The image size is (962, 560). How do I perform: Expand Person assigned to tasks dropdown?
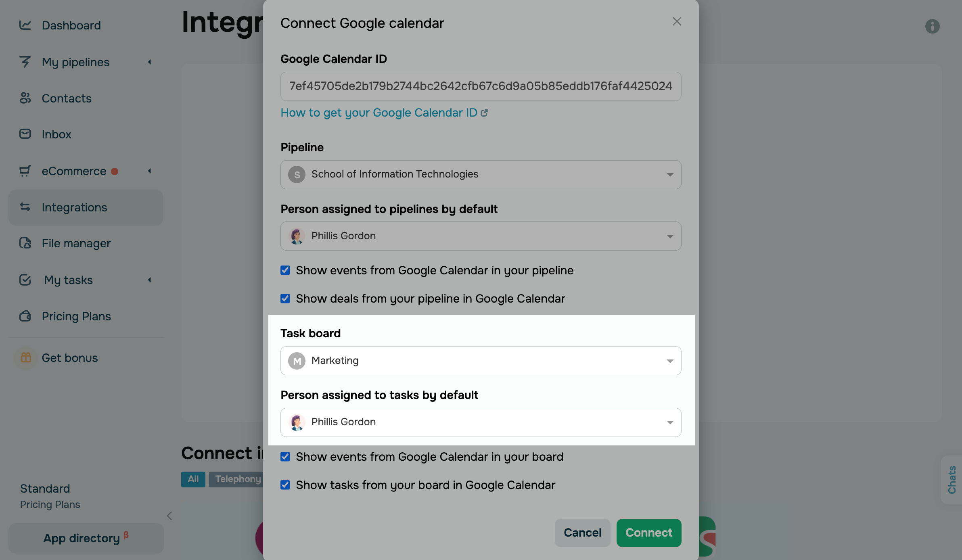[481, 422]
